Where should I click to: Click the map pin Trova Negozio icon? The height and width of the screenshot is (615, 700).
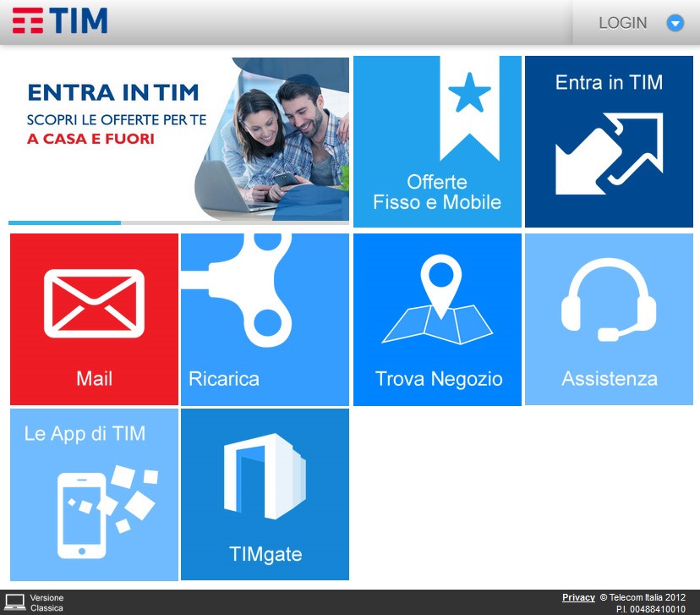coord(438,299)
